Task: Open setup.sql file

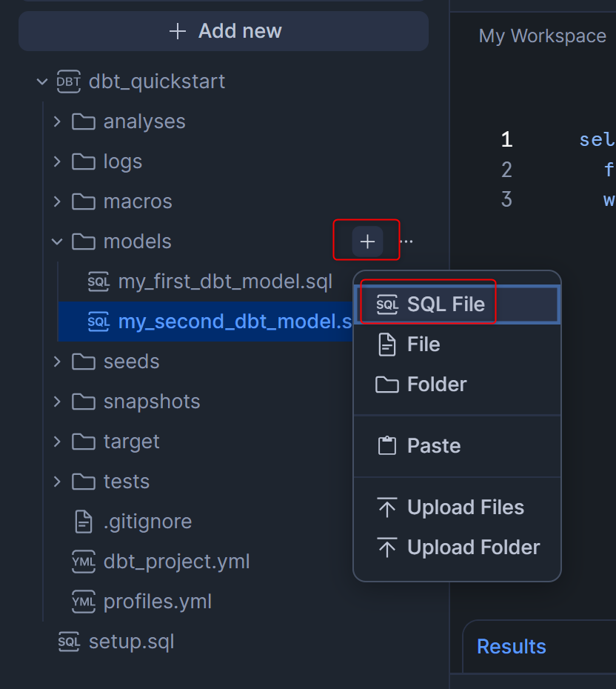Action: (131, 642)
